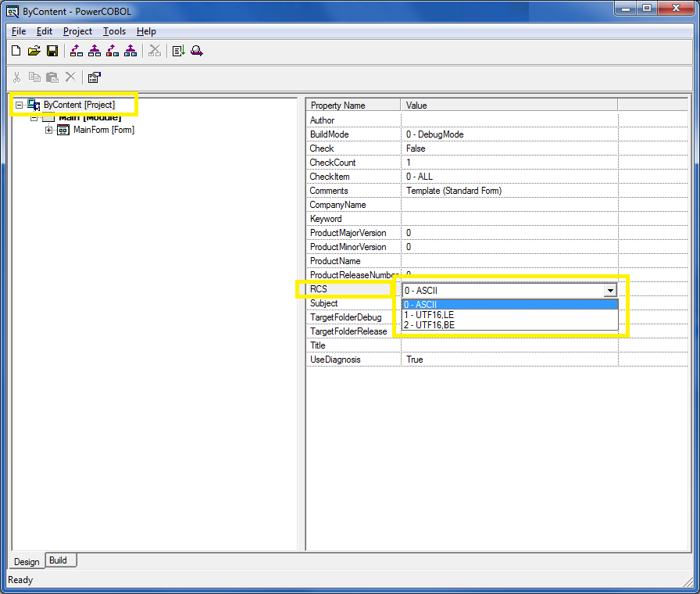Click the Check property name

[322, 148]
